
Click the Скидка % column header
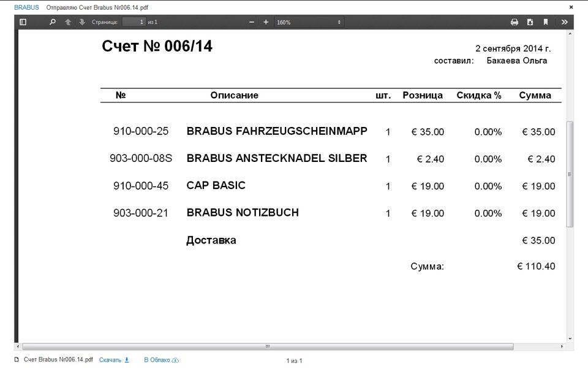[x=479, y=95]
